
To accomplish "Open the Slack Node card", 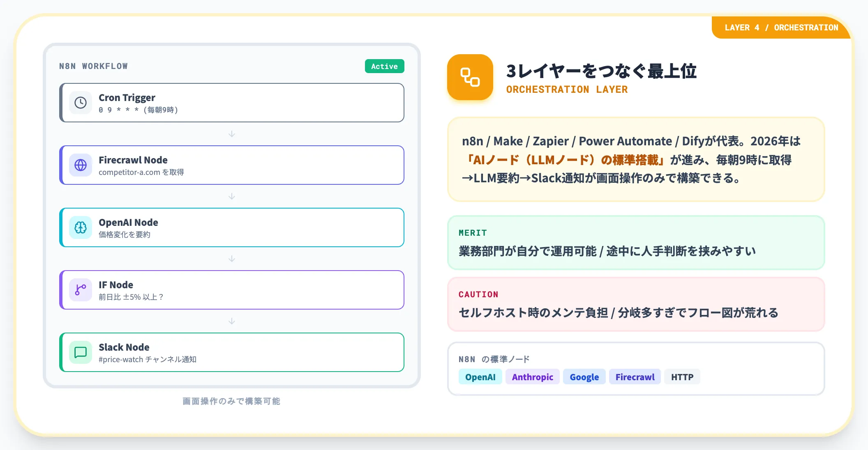I will point(232,352).
